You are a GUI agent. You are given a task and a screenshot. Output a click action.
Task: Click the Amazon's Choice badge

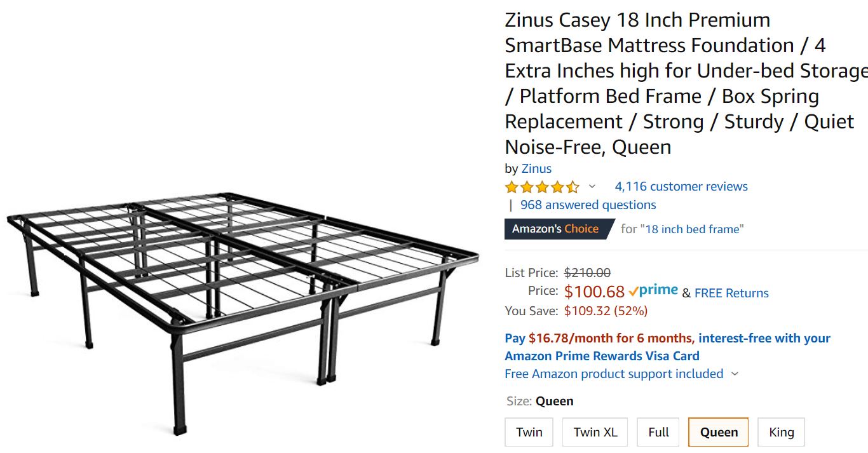coord(556,229)
